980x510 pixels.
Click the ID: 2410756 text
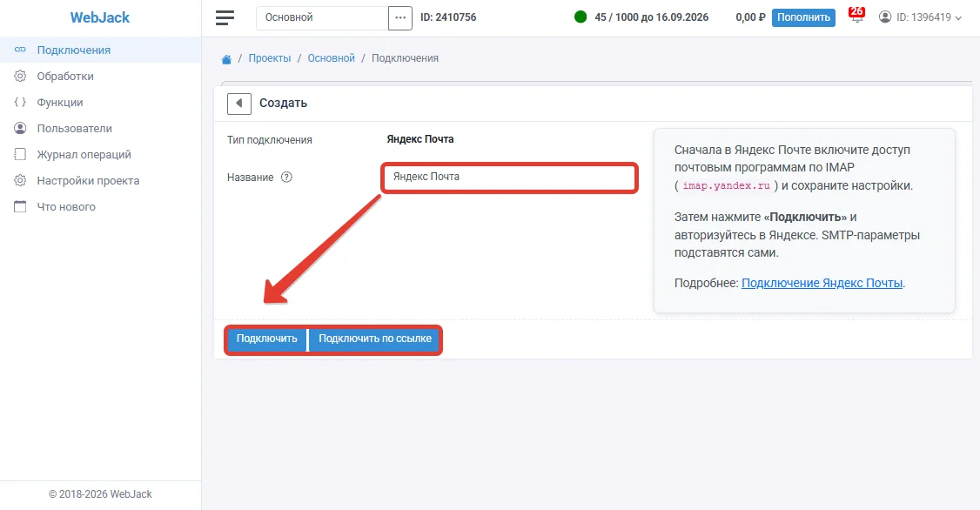click(448, 17)
